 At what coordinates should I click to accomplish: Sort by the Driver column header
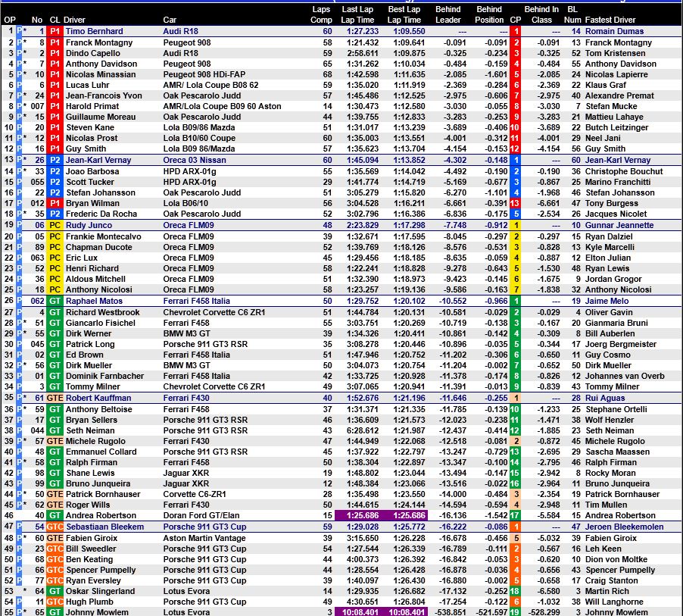coord(75,19)
